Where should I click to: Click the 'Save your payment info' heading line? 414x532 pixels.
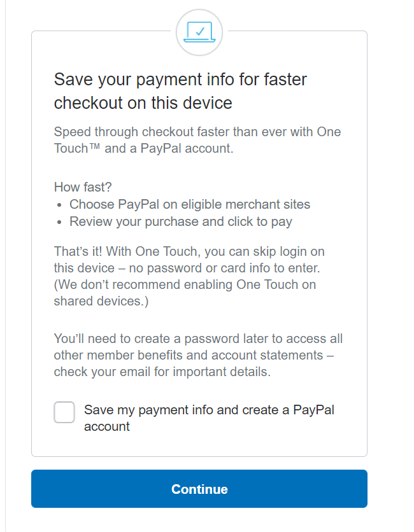click(x=180, y=80)
